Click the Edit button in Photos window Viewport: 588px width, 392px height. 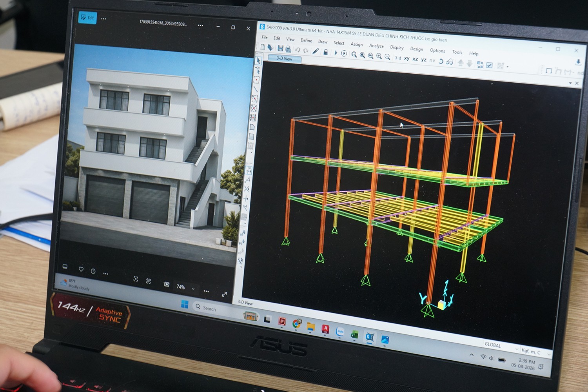tap(87, 18)
